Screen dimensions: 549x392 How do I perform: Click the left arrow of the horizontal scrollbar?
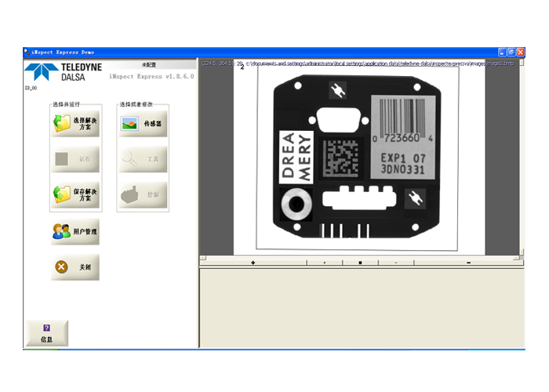click(x=203, y=256)
